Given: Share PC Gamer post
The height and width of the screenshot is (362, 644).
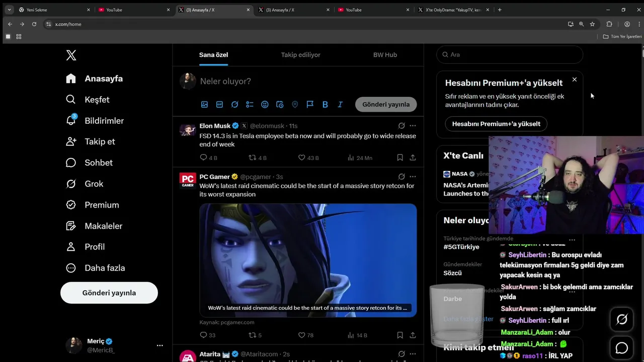Looking at the screenshot, I should [x=413, y=335].
